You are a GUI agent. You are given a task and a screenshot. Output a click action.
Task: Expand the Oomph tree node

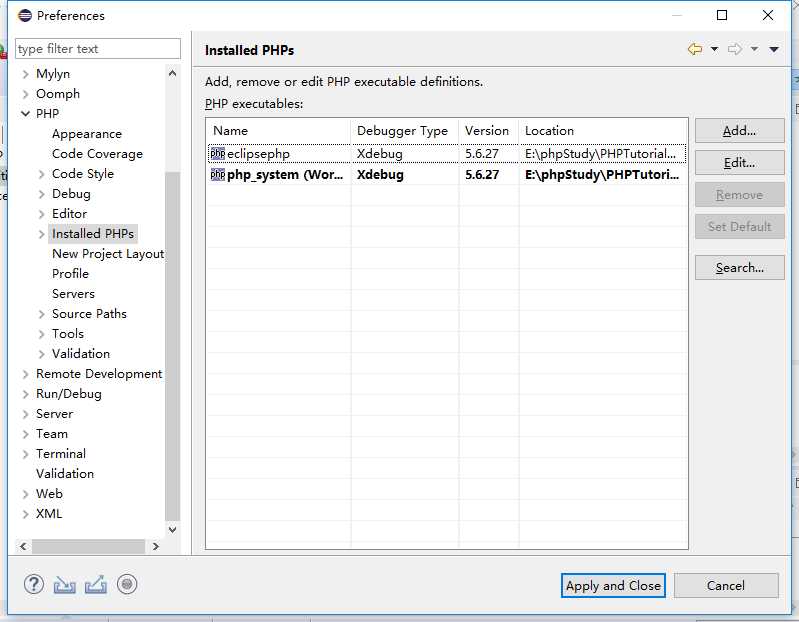[x=25, y=94]
